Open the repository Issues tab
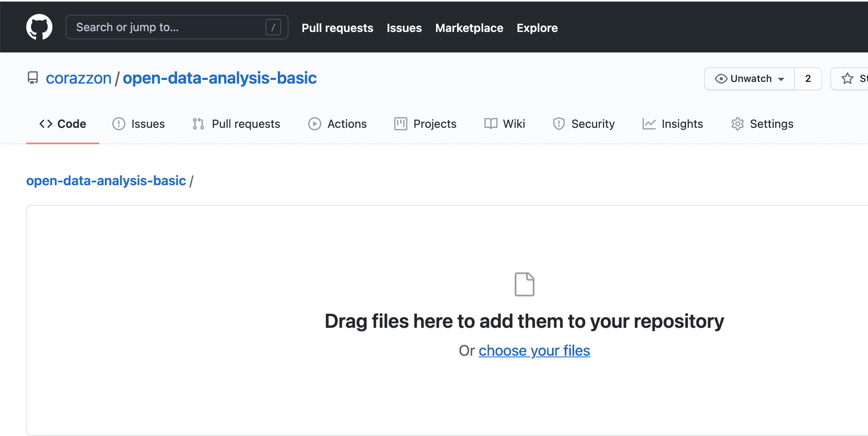This screenshot has height=436, width=868. pyautogui.click(x=139, y=124)
